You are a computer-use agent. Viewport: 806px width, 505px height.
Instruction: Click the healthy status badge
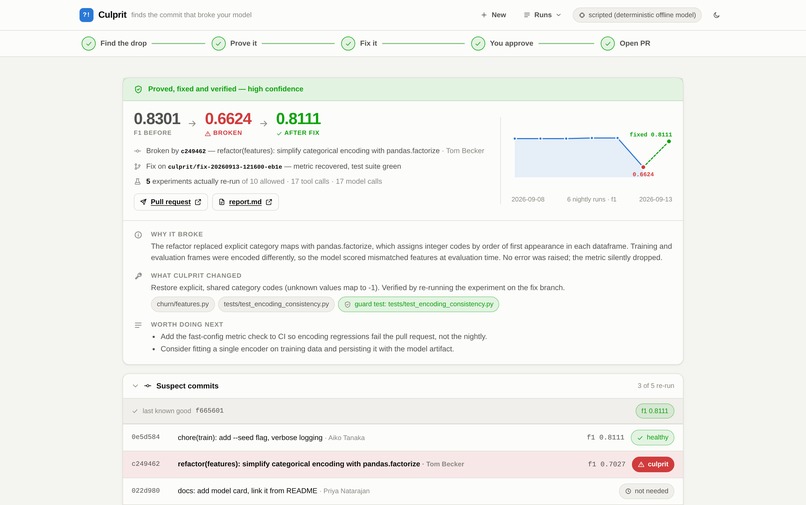[652, 438]
